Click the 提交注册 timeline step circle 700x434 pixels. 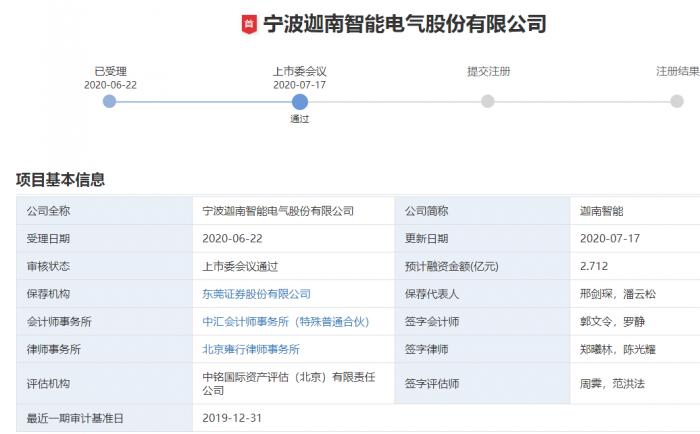(488, 101)
